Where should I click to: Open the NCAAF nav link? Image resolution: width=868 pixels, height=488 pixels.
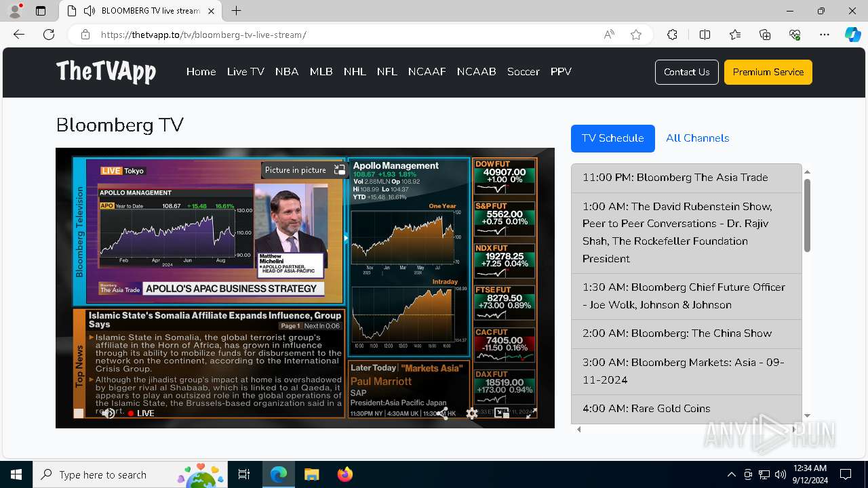(x=427, y=72)
